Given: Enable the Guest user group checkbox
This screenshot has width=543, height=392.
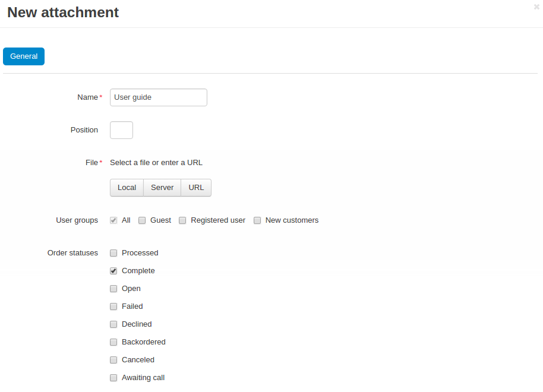Looking at the screenshot, I should 142,220.
